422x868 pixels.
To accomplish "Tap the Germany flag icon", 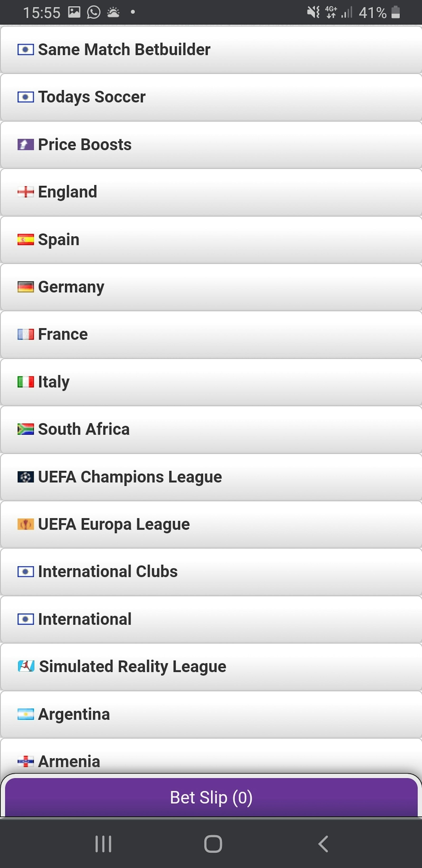I will (26, 287).
